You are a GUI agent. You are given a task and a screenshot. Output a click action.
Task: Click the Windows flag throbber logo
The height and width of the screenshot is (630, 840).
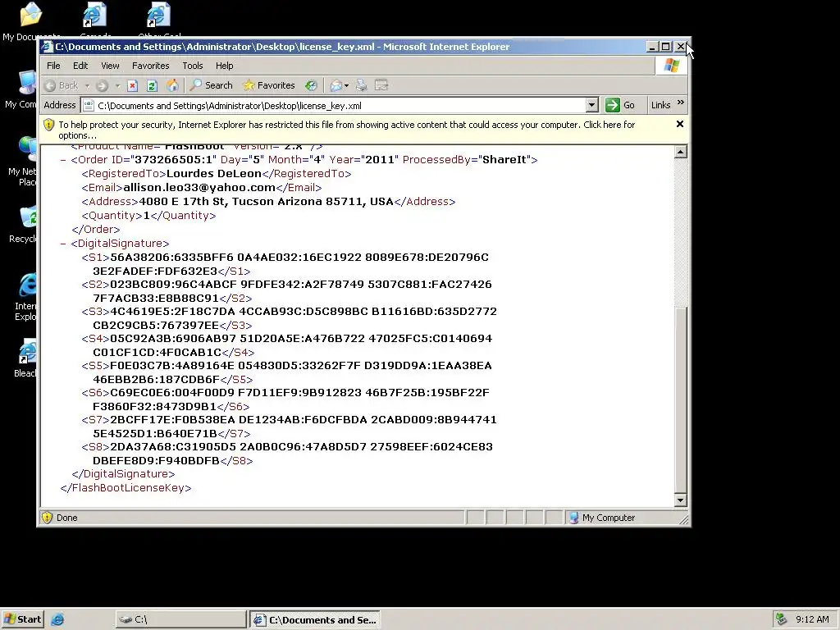tap(671, 66)
